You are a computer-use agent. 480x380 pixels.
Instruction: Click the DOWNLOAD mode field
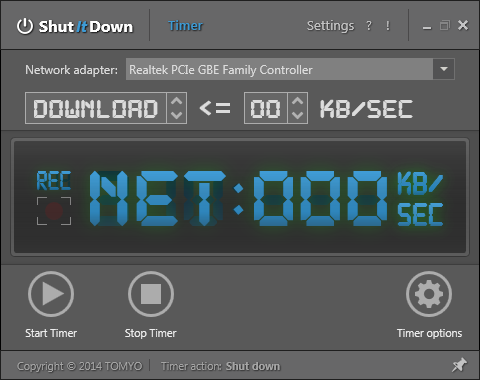pos(96,108)
